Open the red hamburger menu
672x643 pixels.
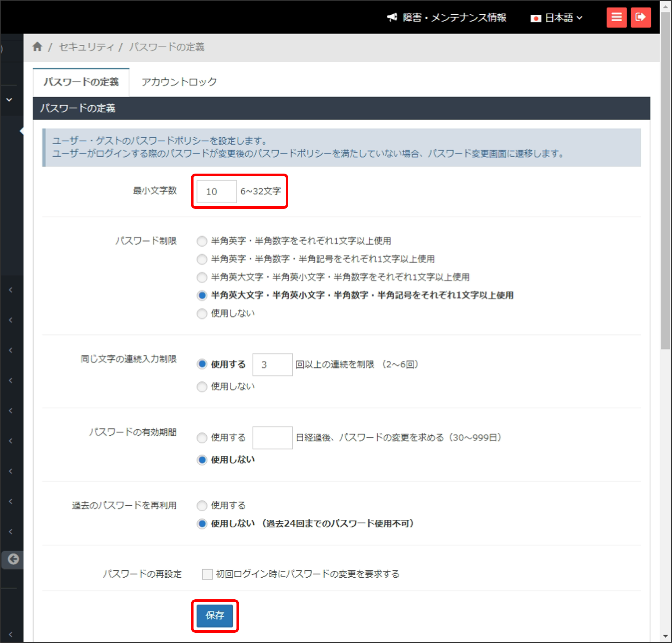pyautogui.click(x=617, y=17)
